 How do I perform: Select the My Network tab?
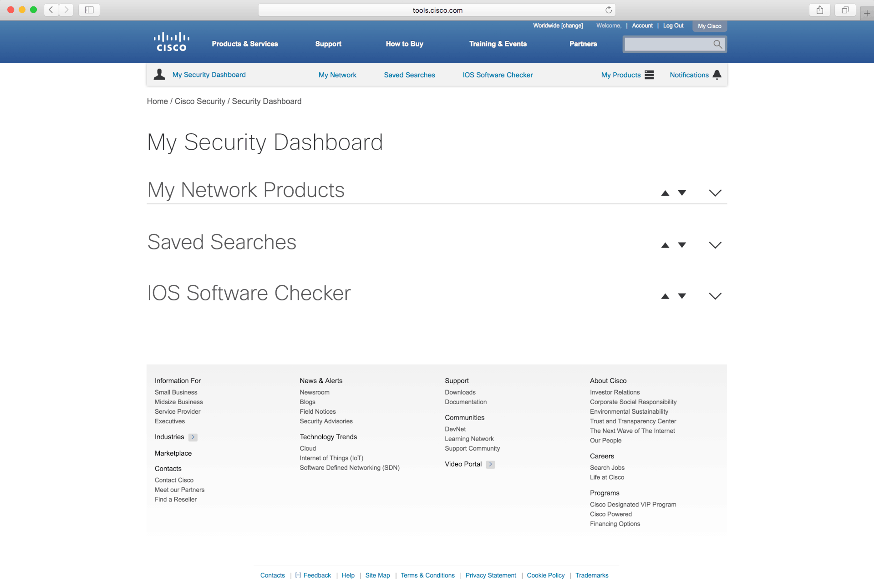coord(337,75)
